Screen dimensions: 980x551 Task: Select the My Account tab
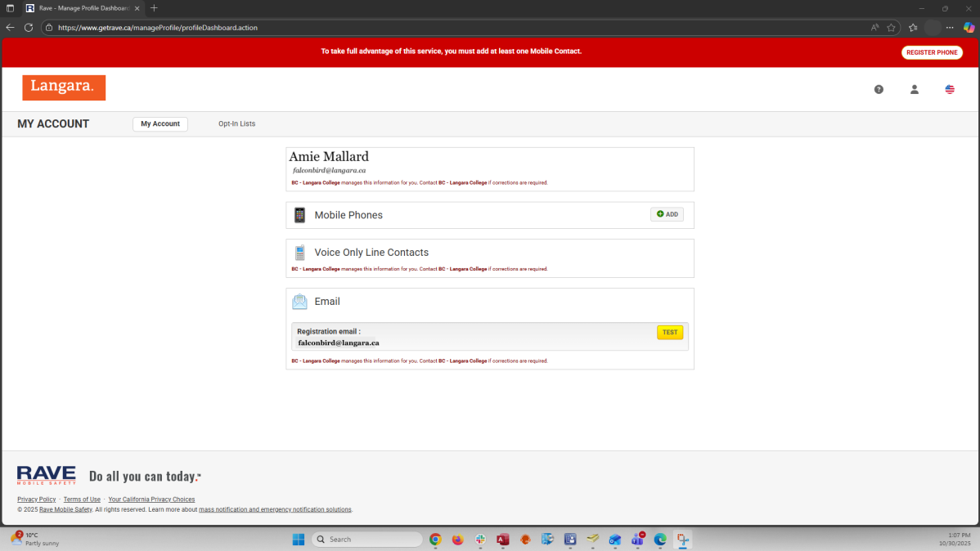coord(160,124)
